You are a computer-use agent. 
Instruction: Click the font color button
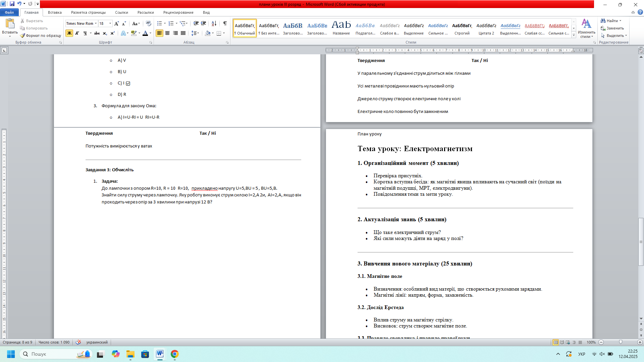(145, 33)
